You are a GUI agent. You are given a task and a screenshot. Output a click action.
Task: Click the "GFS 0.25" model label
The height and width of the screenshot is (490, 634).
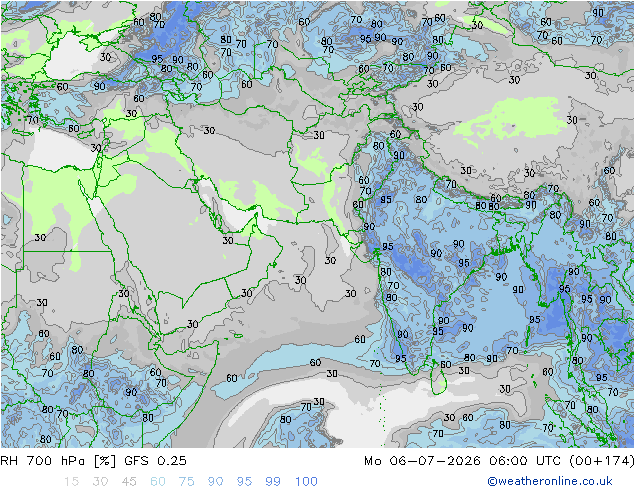(155, 461)
